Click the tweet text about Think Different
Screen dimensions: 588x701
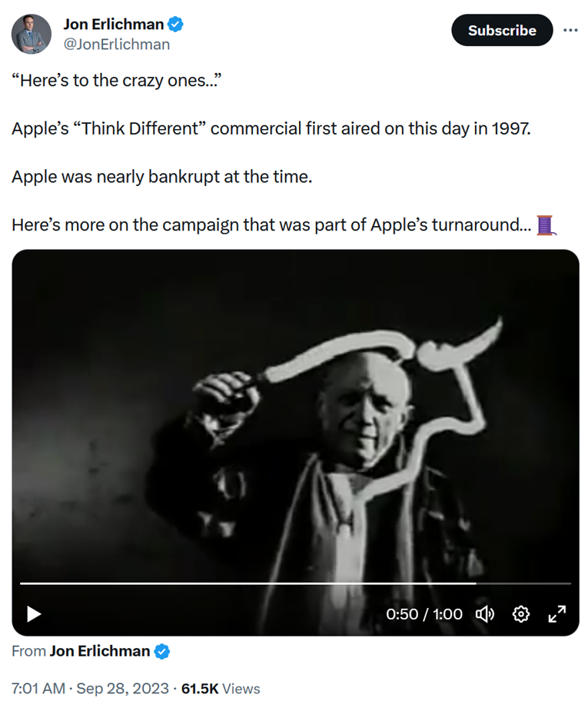(271, 129)
